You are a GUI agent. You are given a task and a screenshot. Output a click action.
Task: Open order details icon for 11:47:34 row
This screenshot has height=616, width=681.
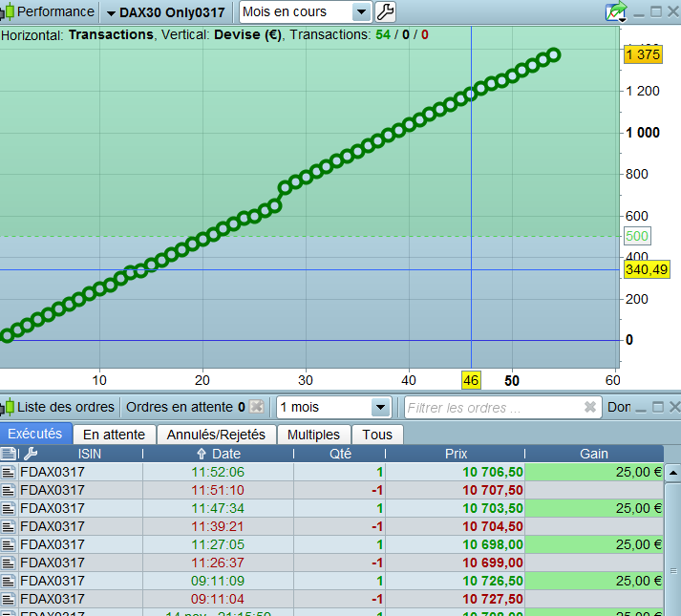tap(9, 508)
